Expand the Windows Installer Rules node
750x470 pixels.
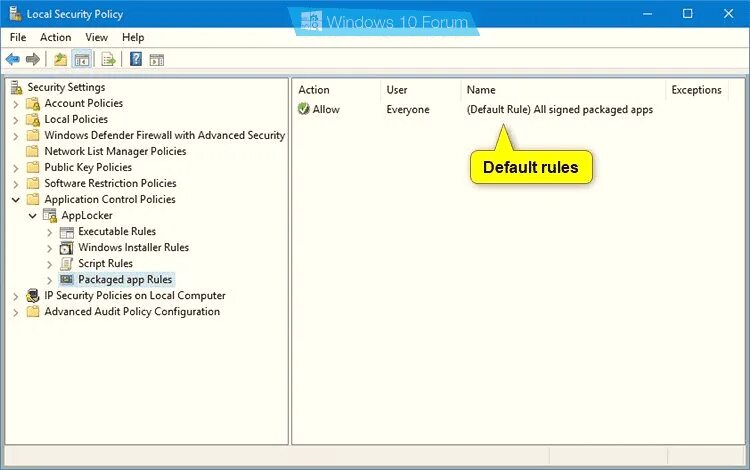(50, 249)
